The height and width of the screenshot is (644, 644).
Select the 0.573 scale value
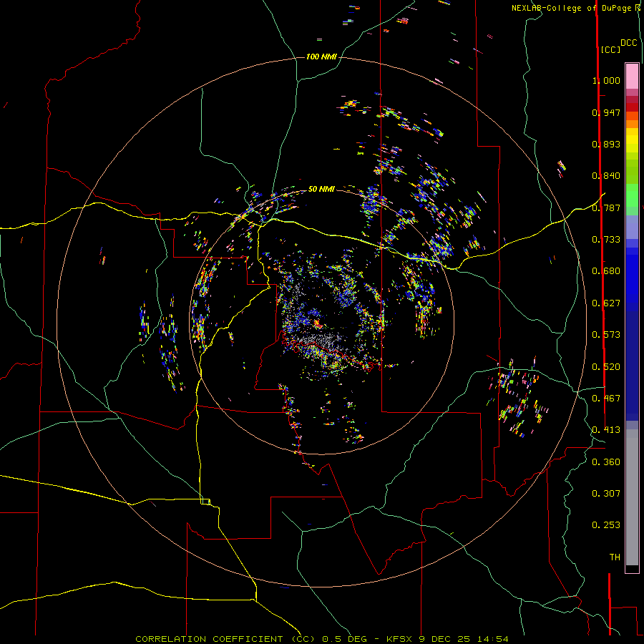(606, 335)
